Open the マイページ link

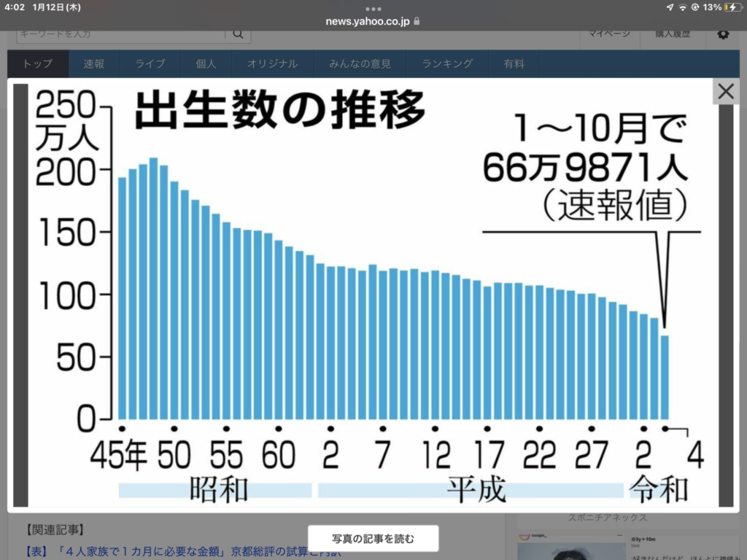pyautogui.click(x=610, y=34)
